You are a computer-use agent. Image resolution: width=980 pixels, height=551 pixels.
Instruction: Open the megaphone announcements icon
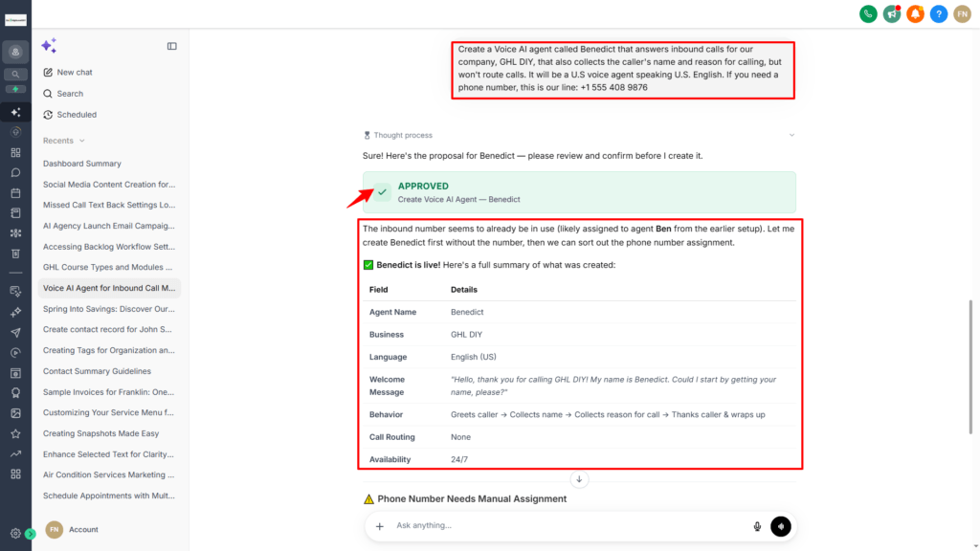tap(892, 13)
